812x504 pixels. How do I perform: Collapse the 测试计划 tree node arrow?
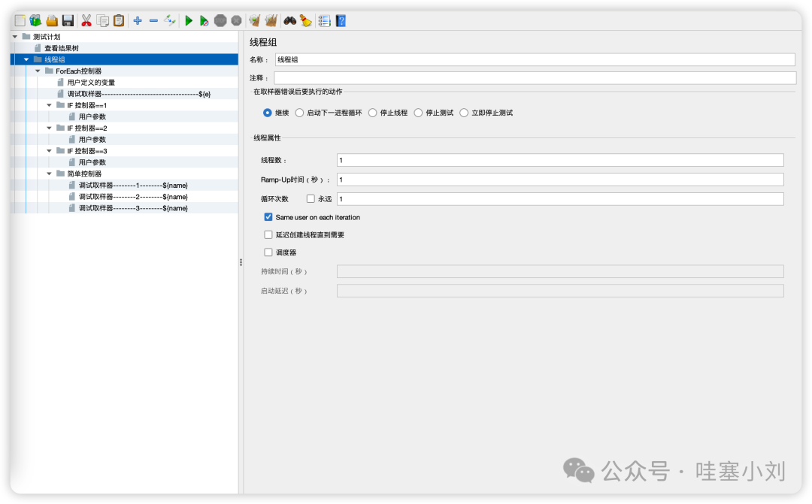[15, 37]
